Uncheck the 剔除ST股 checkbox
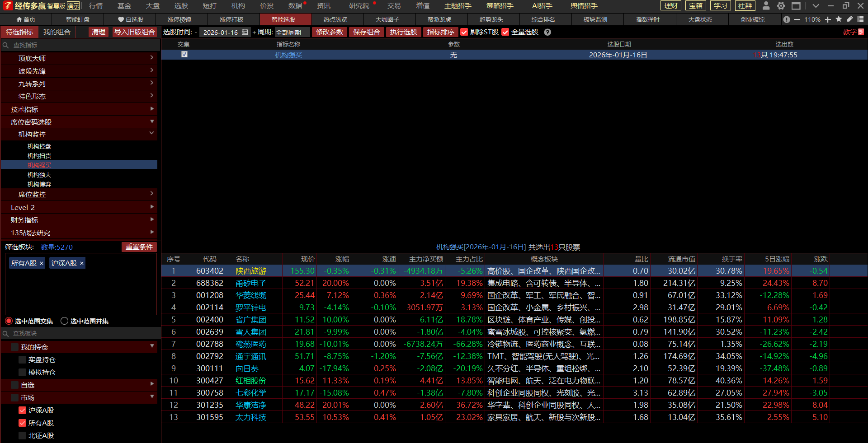The width and height of the screenshot is (868, 443). tap(464, 32)
